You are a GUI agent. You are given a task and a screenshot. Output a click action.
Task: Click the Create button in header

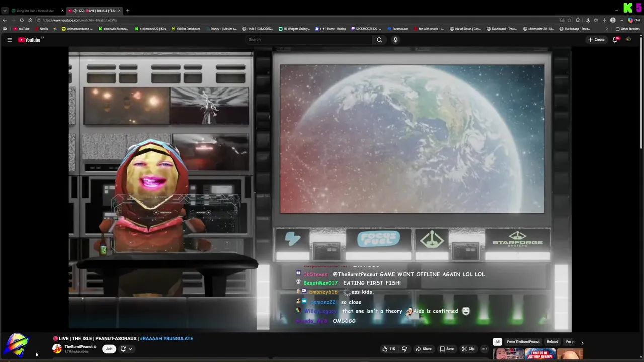pyautogui.click(x=596, y=40)
